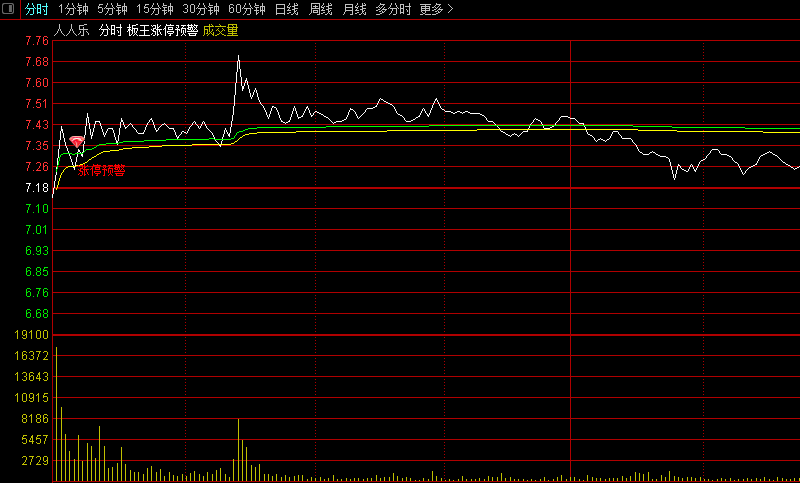Click the 19100 volume axis label
The height and width of the screenshot is (483, 800).
click(x=33, y=335)
